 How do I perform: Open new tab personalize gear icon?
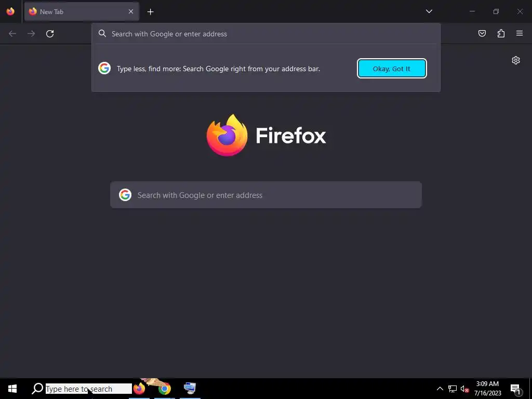[516, 60]
